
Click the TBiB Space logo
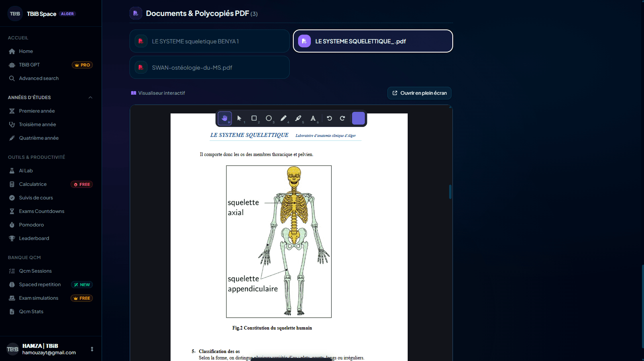pos(15,14)
